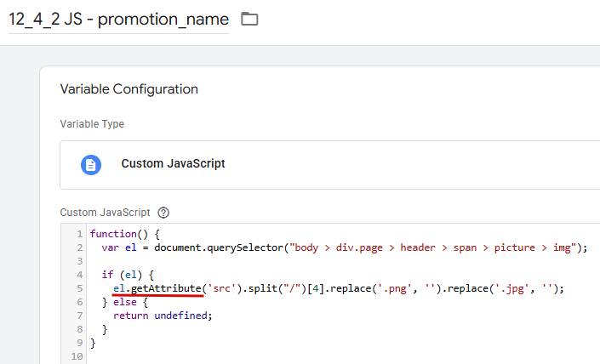This screenshot has width=600, height=364.
Task: Edit the variable name '12_4_2 JS - promotion_name'
Action: click(x=118, y=19)
